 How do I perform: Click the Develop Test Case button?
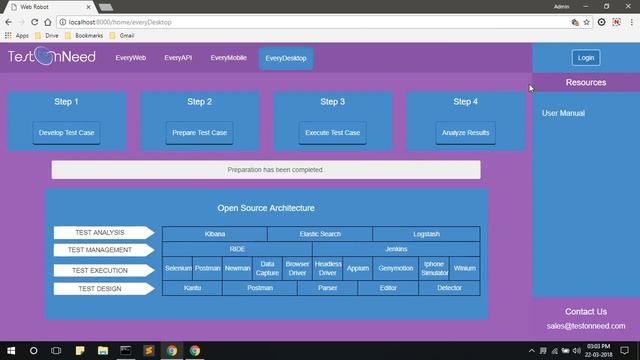[66, 133]
